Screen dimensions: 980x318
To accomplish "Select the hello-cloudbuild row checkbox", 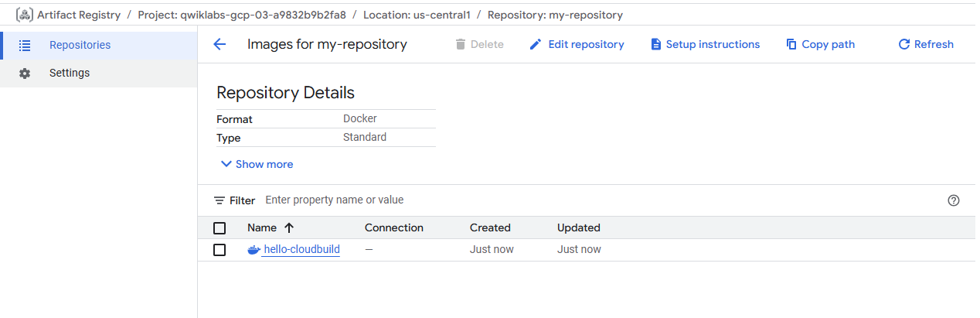I will pos(219,250).
